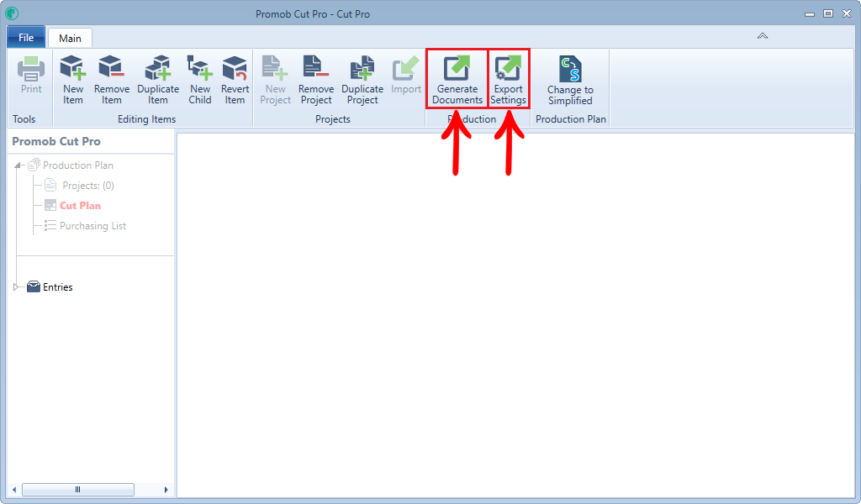
Task: Click the left scroll arrow in sidebar
Action: (x=14, y=489)
